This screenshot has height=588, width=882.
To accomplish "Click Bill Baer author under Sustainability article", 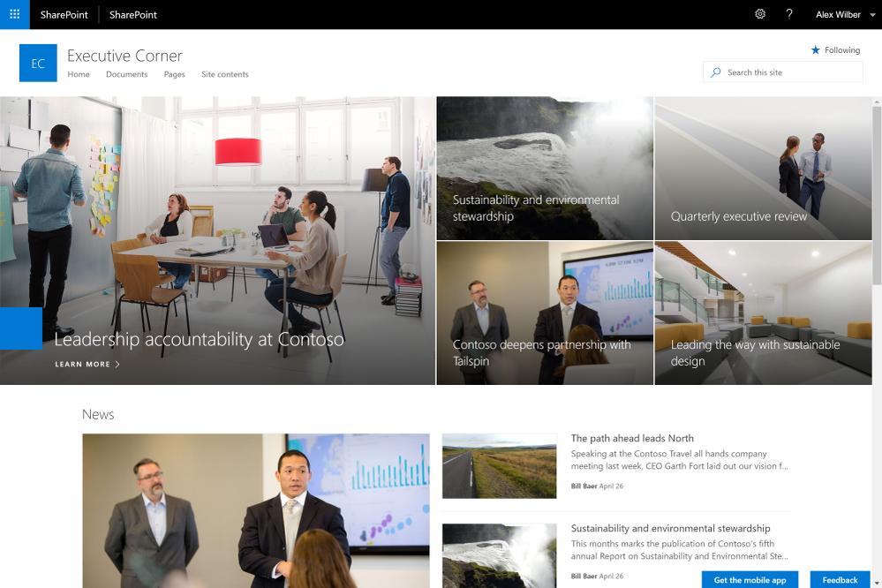I will click(584, 577).
